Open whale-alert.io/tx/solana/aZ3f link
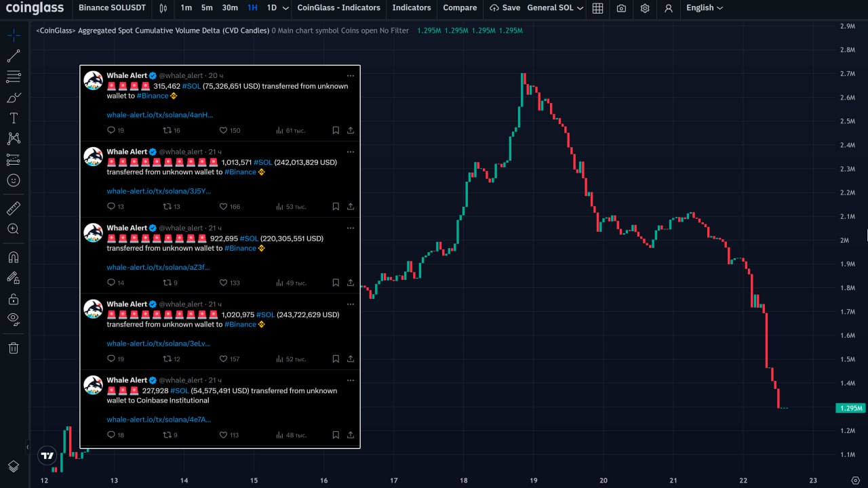The image size is (868, 488). point(158,267)
